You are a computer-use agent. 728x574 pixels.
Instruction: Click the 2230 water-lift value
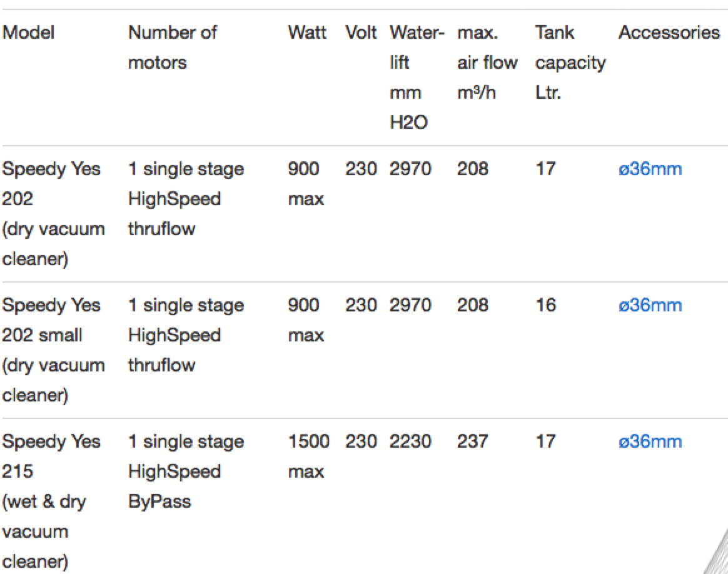point(410,441)
